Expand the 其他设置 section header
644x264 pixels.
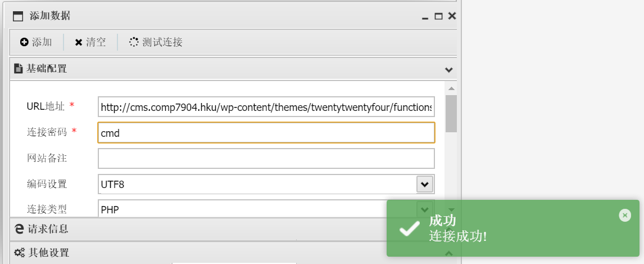[49, 252]
